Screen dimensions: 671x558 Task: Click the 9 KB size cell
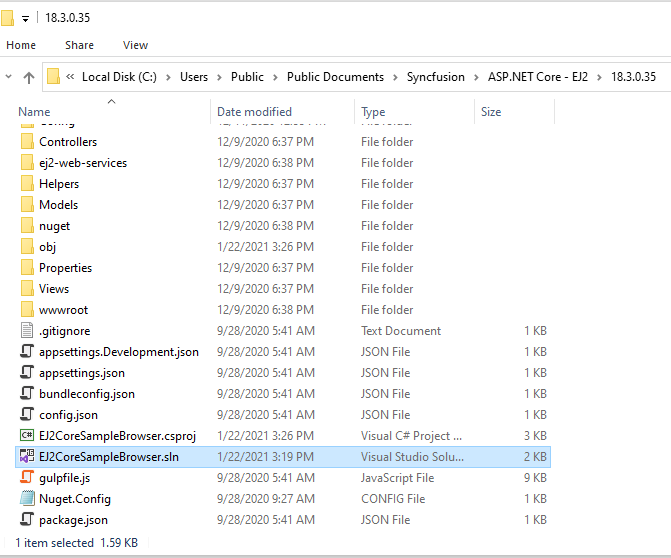[535, 477]
